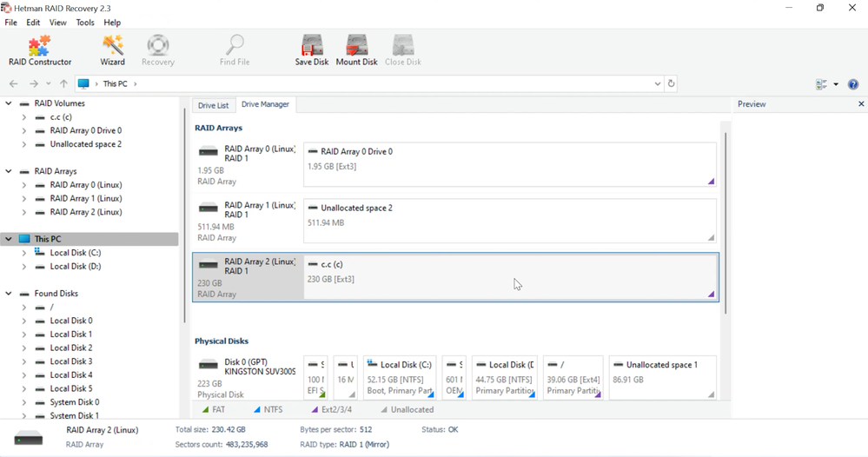Select c.c (c) 230 GB partition block

[510, 277]
